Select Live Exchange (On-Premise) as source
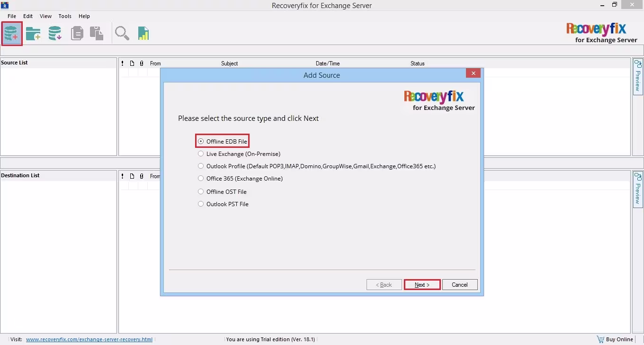This screenshot has height=345, width=644. [x=239, y=154]
